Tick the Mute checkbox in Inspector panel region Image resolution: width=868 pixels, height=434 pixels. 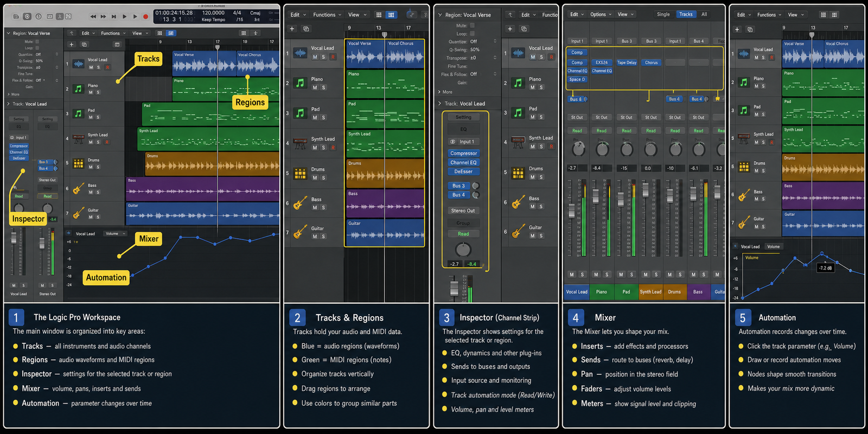(x=472, y=25)
